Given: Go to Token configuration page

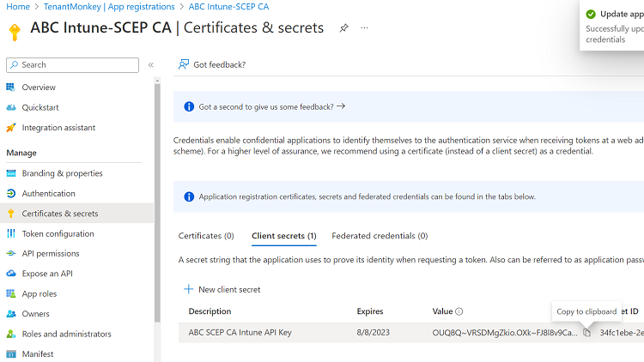Looking at the screenshot, I should coord(58,233).
